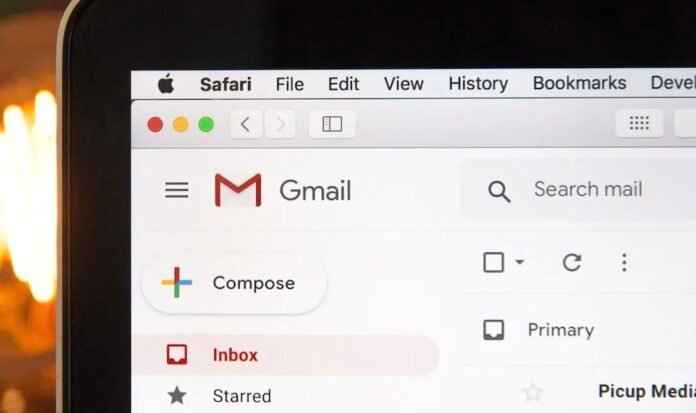Open the Safari menu in menu bar
The width and height of the screenshot is (696, 413).
pyautogui.click(x=225, y=84)
